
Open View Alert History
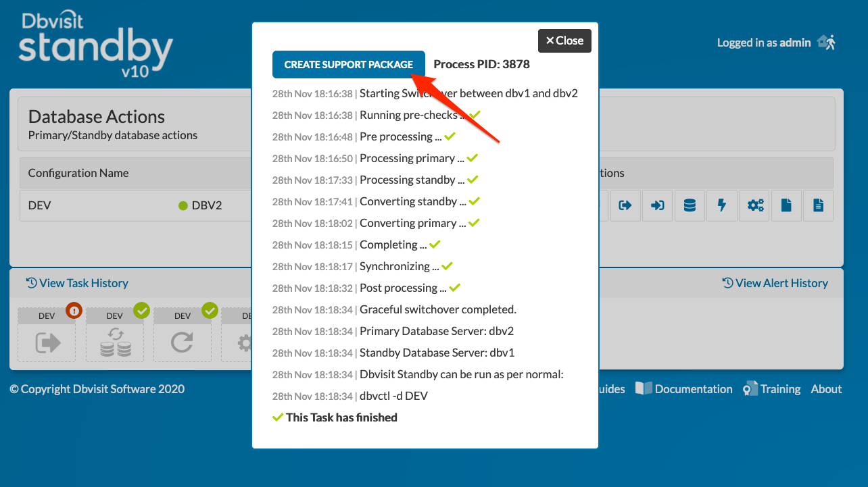(x=775, y=283)
